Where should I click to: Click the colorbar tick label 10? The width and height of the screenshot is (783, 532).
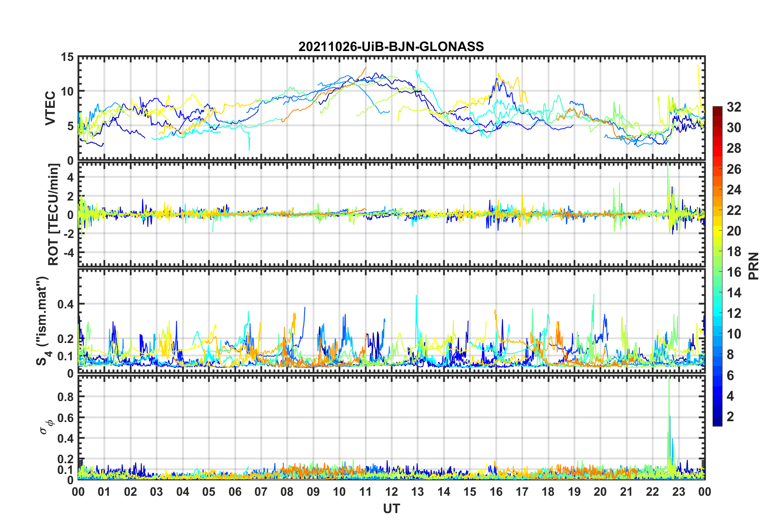[734, 334]
